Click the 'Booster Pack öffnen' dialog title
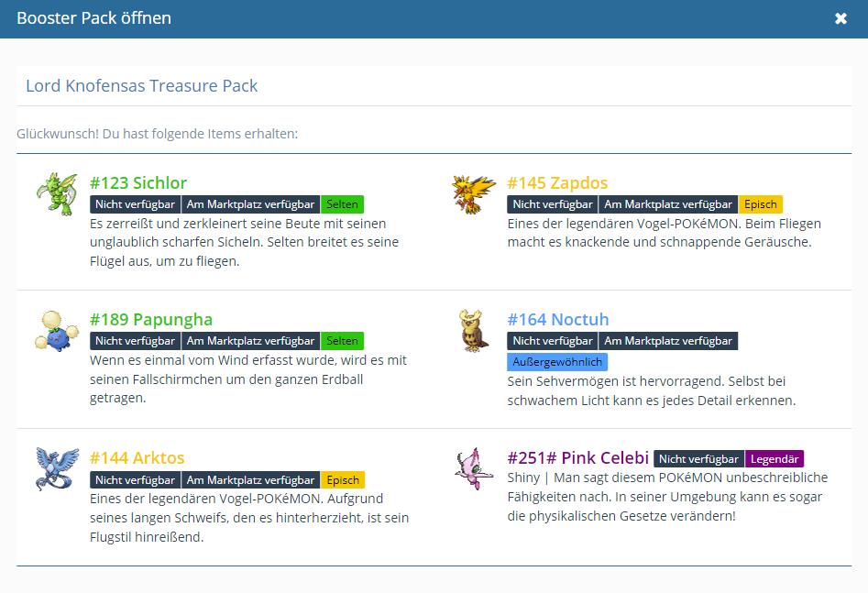The image size is (868, 593). pyautogui.click(x=93, y=18)
